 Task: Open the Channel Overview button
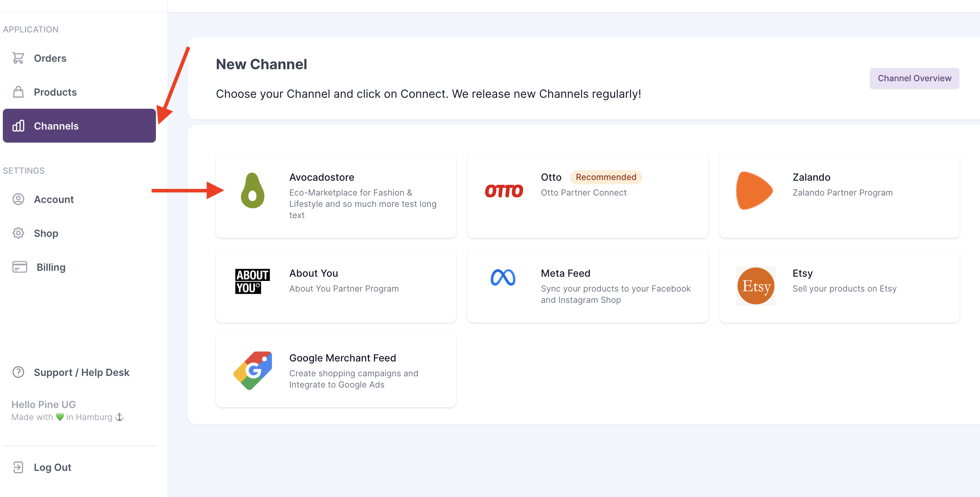click(915, 78)
